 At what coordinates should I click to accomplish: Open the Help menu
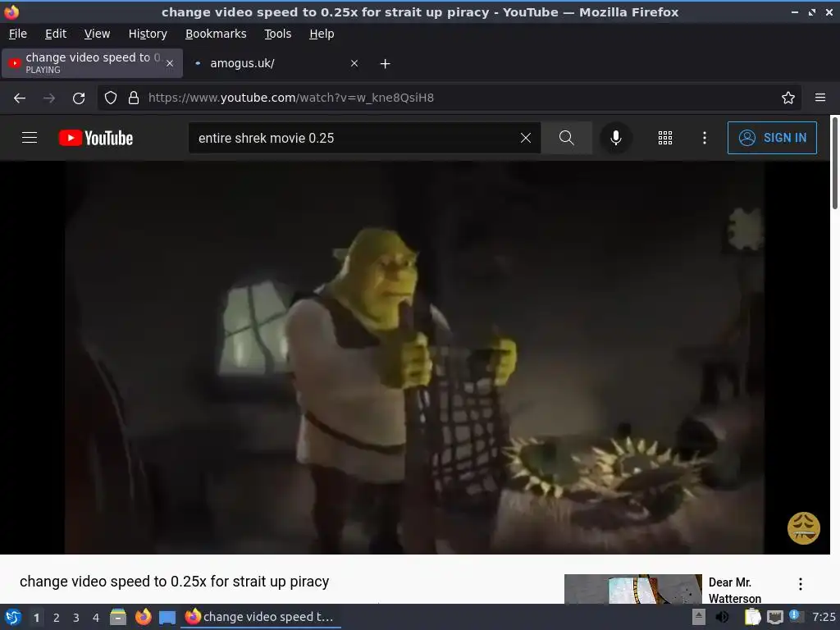(x=322, y=34)
